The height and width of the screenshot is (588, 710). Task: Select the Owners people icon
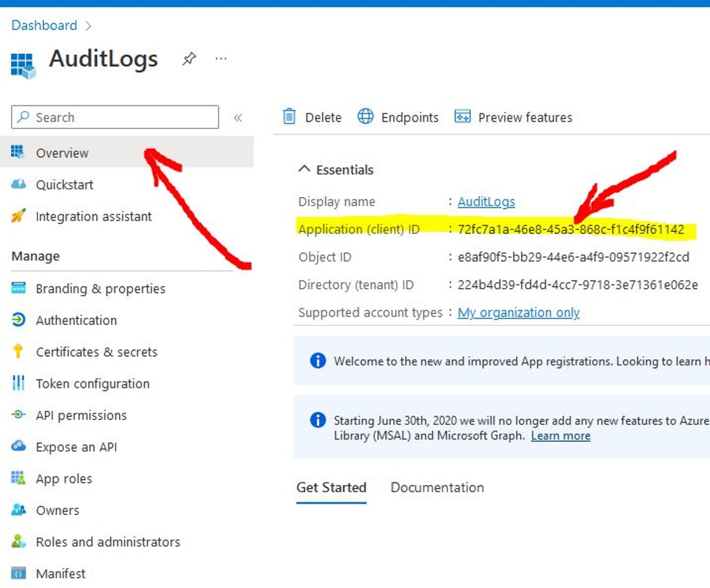click(18, 510)
